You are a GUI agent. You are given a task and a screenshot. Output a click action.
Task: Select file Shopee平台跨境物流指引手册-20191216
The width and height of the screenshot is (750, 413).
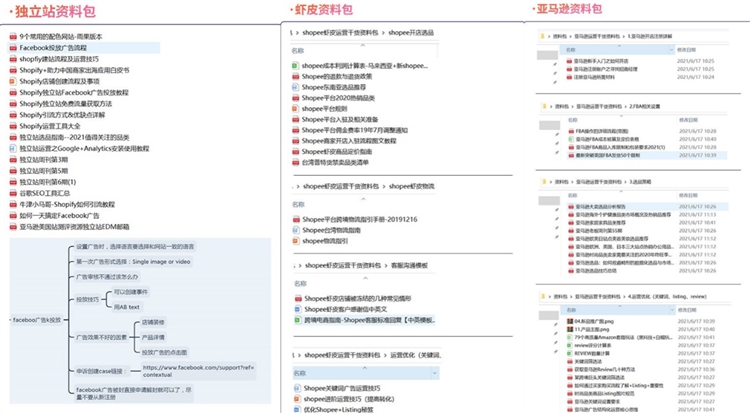tap(360, 219)
